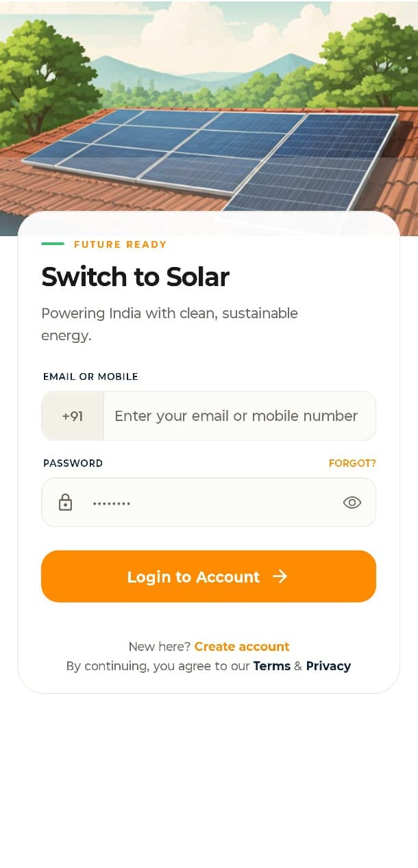Open the FORGOT? password link
The height and width of the screenshot is (868, 418).
(352, 463)
